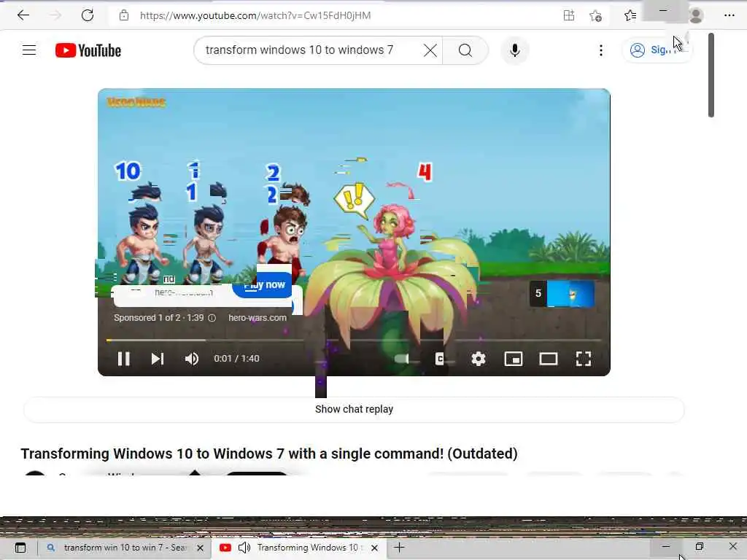The width and height of the screenshot is (747, 560).
Task: Mute the tab via speaker icon
Action: click(x=244, y=548)
